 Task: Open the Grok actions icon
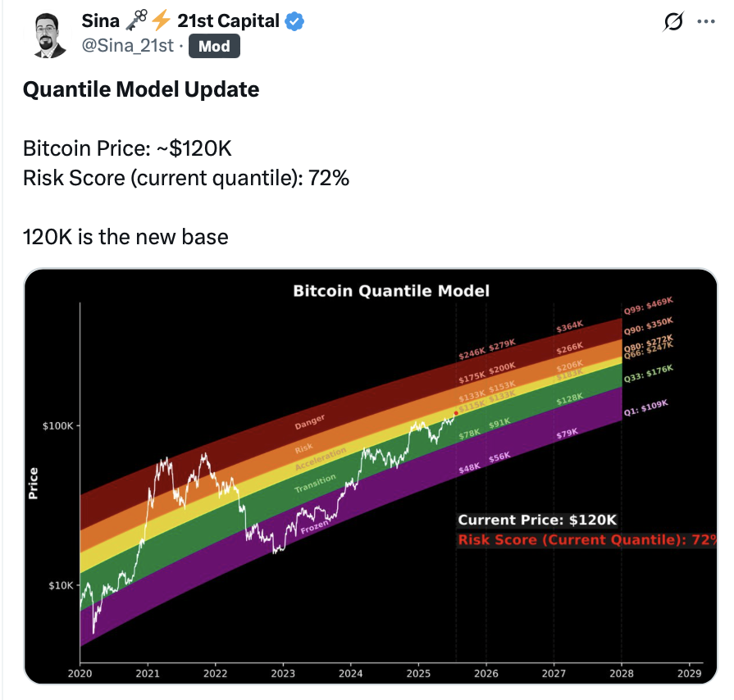coord(672,22)
